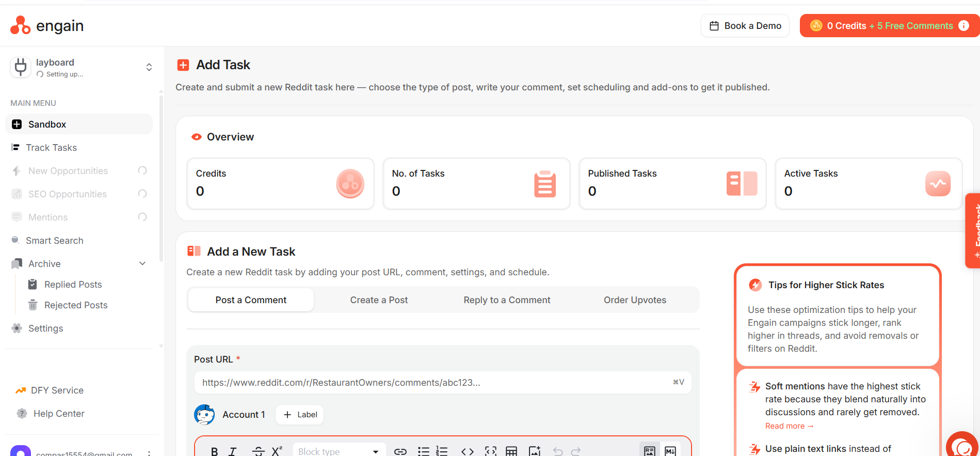Toggle superscript formatting in editor

277,450
